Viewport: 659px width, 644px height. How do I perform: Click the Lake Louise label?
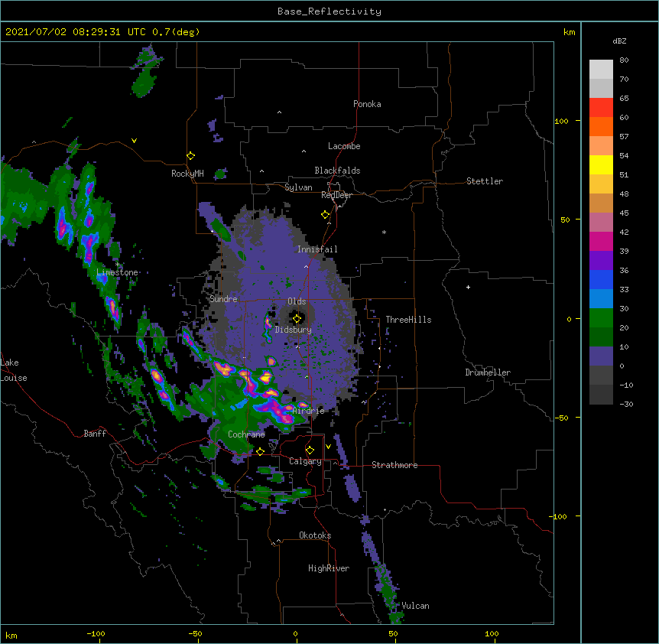pos(14,370)
